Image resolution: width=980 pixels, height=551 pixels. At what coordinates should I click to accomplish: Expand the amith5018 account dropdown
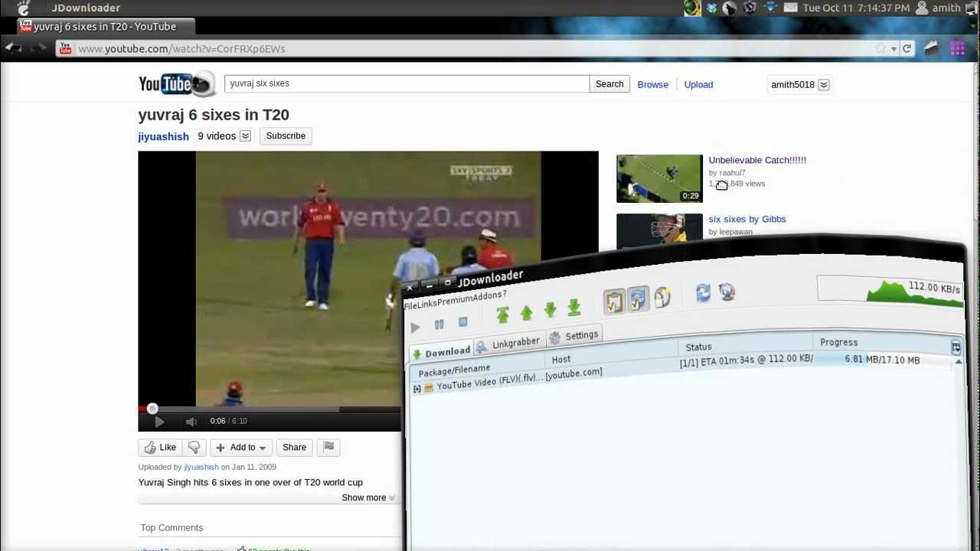(x=800, y=85)
